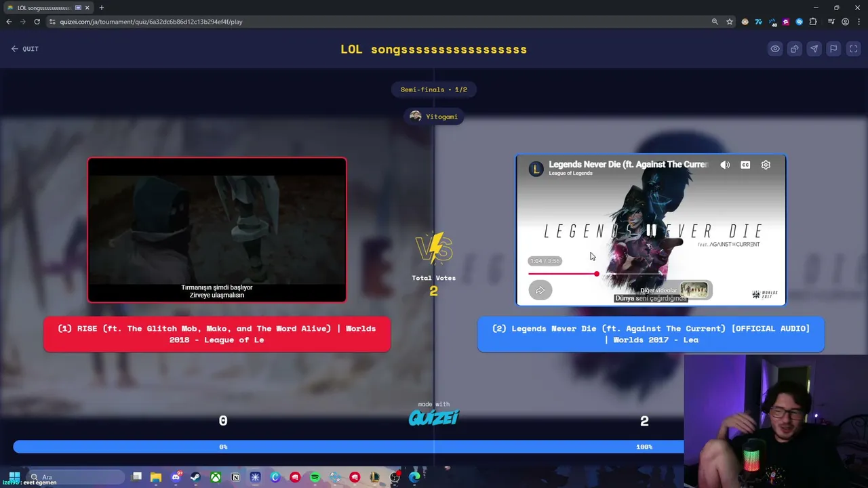Open the RISE suggested video thumbnail
Viewport: 868px width, 488px height.
[x=694, y=290]
